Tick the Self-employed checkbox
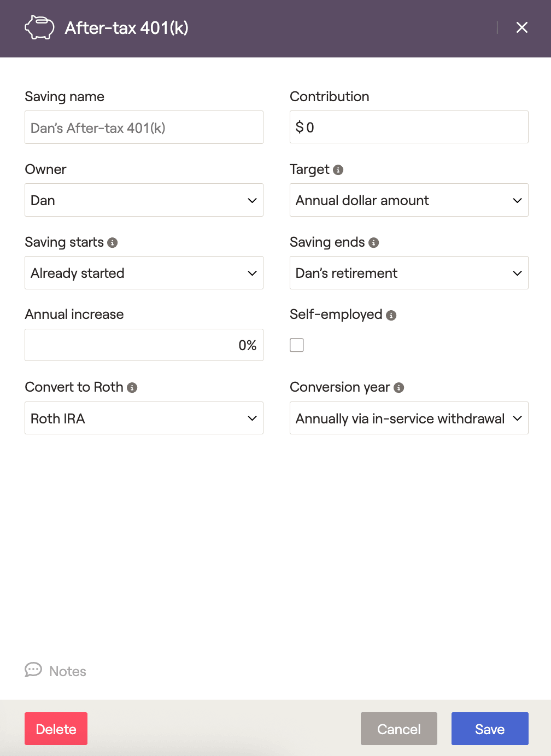The height and width of the screenshot is (756, 551). click(x=297, y=345)
